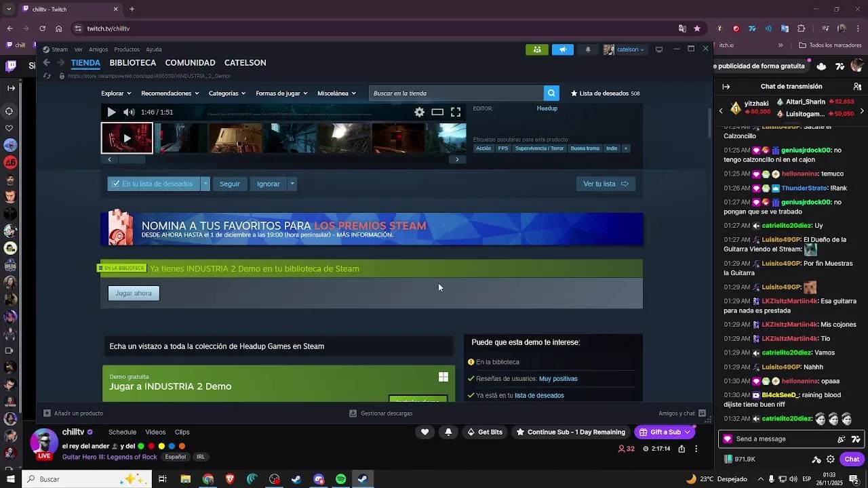Open Twitch stream more options dots
Image resolution: width=868 pixels, height=488 pixels.
696,449
